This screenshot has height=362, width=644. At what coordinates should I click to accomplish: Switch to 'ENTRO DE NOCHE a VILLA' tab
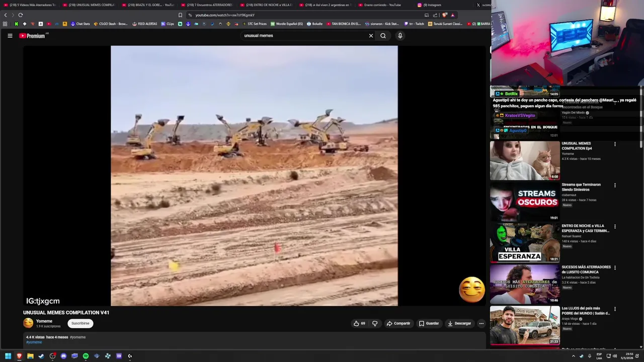[x=266, y=5]
